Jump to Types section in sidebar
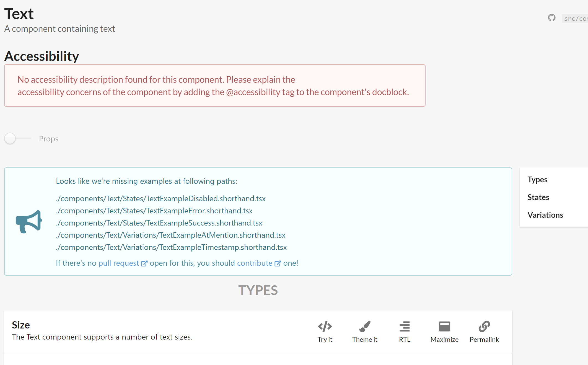 pyautogui.click(x=537, y=180)
